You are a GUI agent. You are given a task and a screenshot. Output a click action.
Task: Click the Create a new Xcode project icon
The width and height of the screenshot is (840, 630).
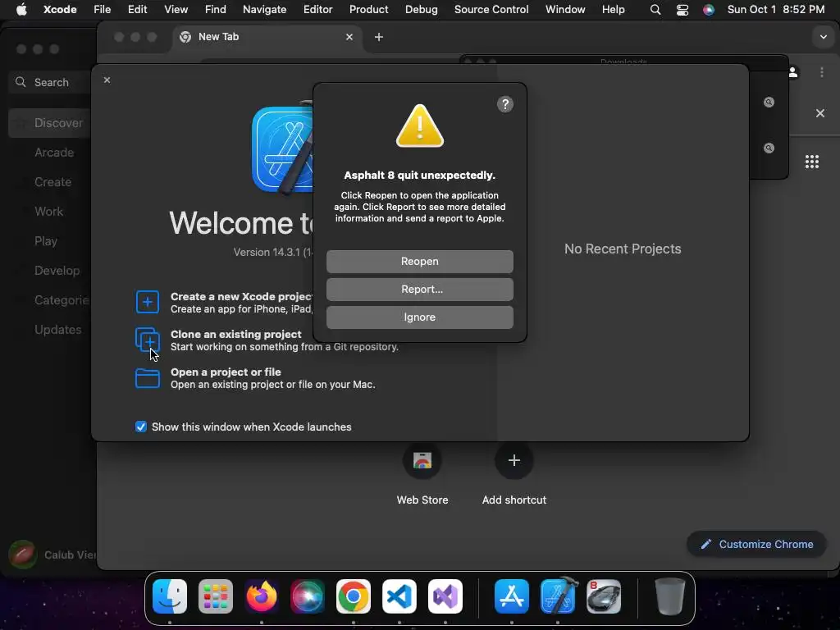(148, 302)
